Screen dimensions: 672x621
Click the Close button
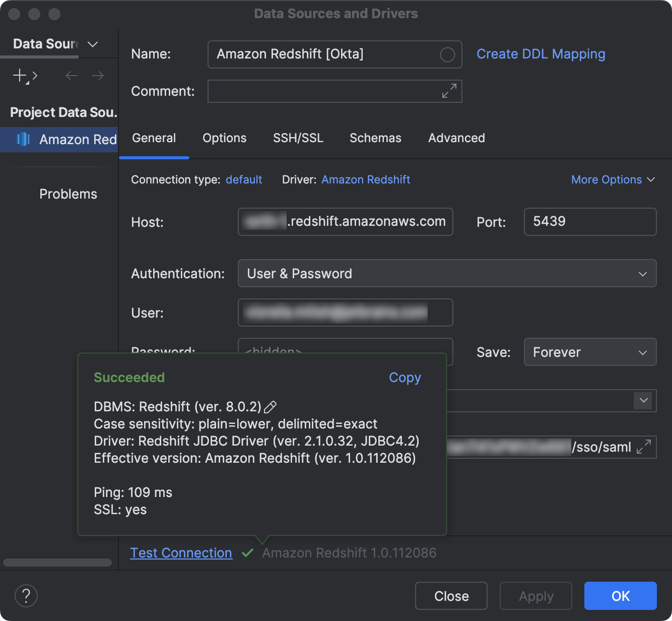pos(451,596)
